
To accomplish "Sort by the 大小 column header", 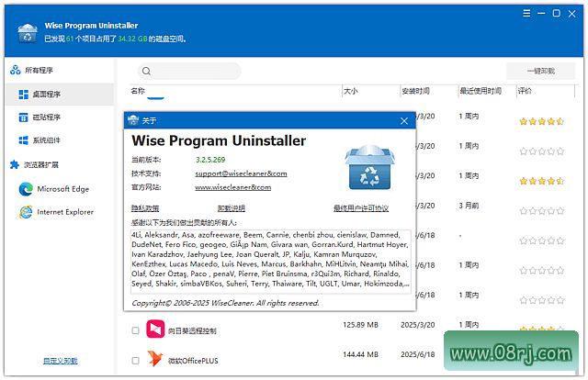I will tap(351, 91).
